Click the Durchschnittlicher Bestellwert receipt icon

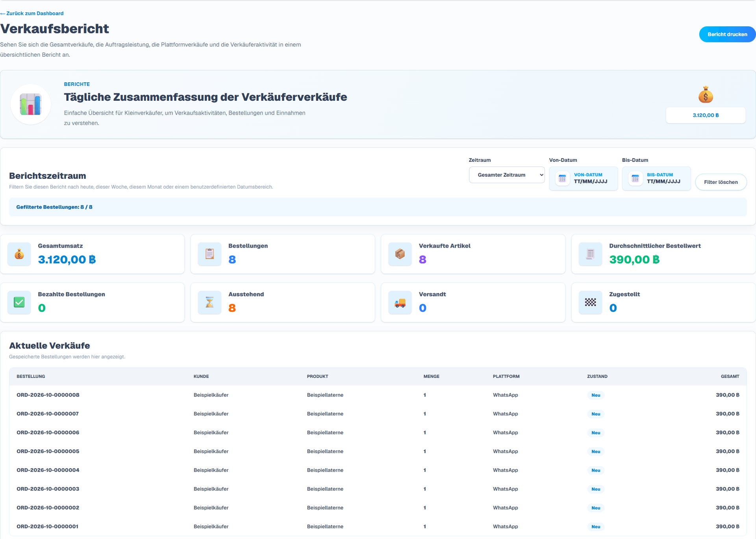point(590,254)
